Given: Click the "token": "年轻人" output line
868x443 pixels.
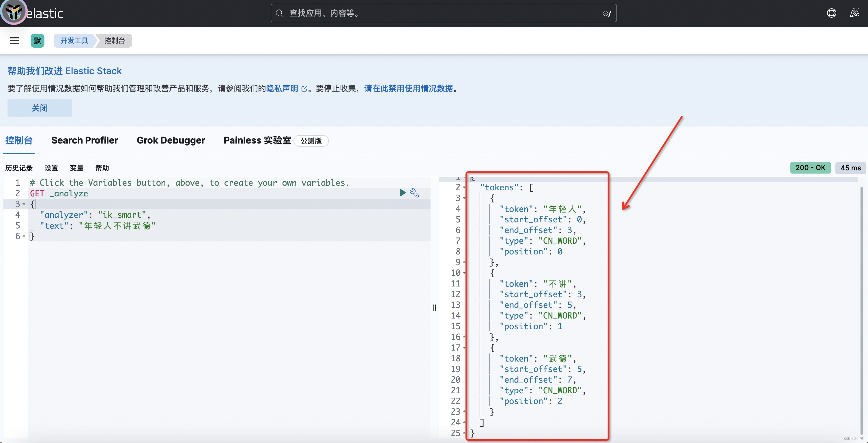Looking at the screenshot, I should pos(542,209).
